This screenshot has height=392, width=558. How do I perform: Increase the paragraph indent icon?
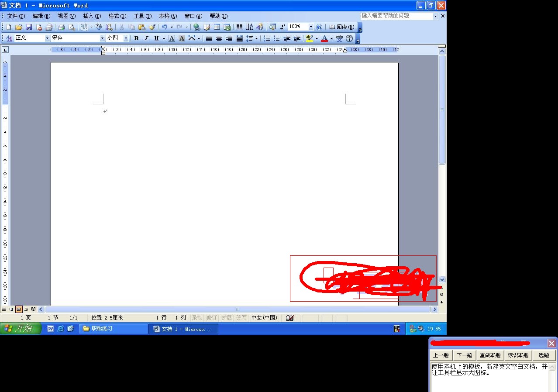click(x=297, y=38)
